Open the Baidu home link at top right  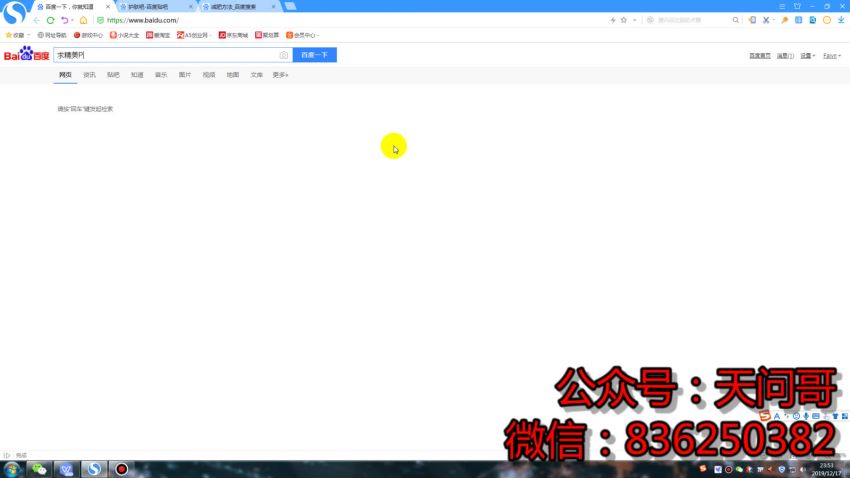pos(760,56)
